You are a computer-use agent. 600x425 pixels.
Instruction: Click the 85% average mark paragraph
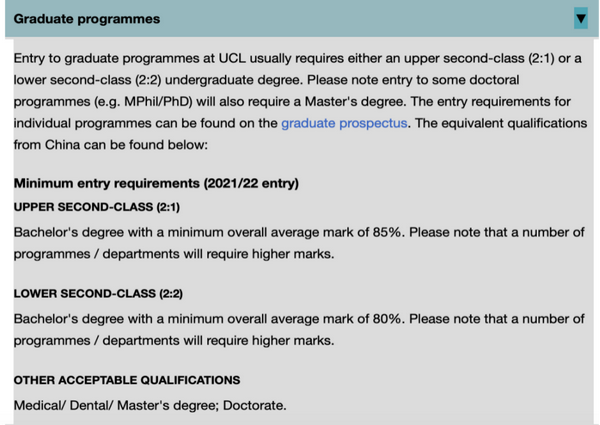(x=299, y=243)
